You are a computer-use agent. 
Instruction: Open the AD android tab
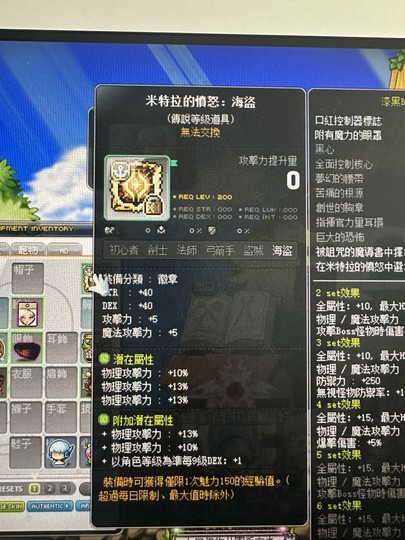tap(64, 250)
